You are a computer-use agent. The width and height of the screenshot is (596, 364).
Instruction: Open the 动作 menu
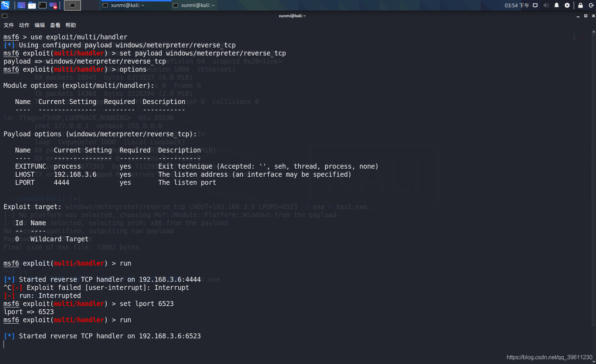pos(24,25)
